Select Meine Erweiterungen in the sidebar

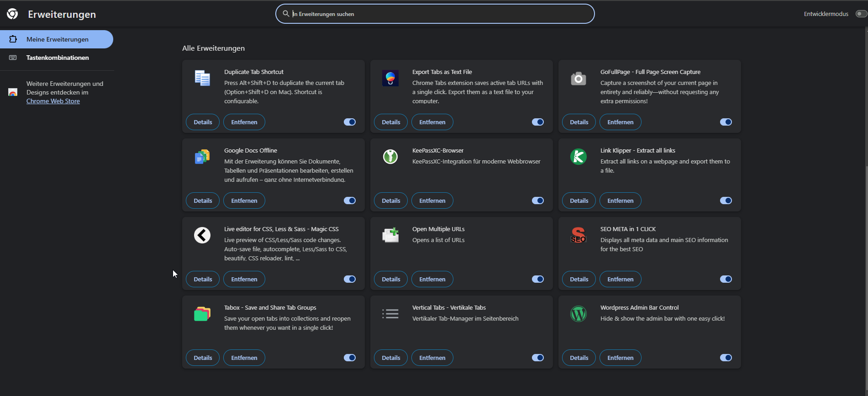(58, 39)
